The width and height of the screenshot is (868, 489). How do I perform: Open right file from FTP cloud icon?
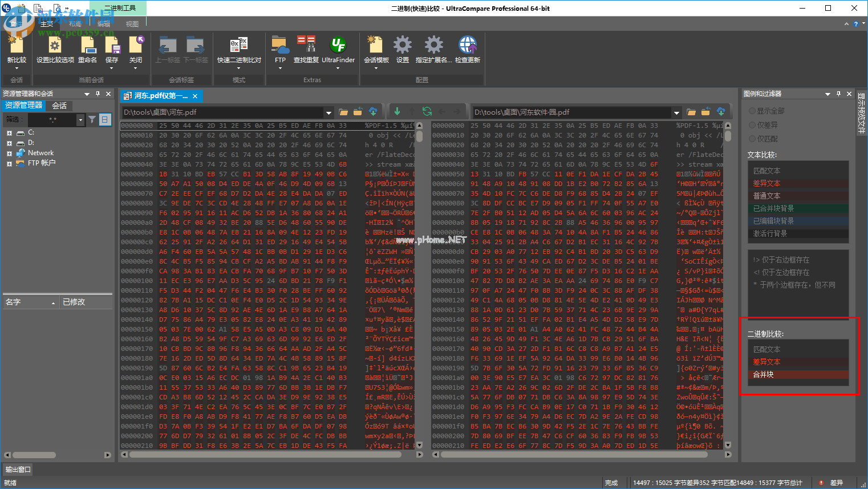(x=721, y=112)
